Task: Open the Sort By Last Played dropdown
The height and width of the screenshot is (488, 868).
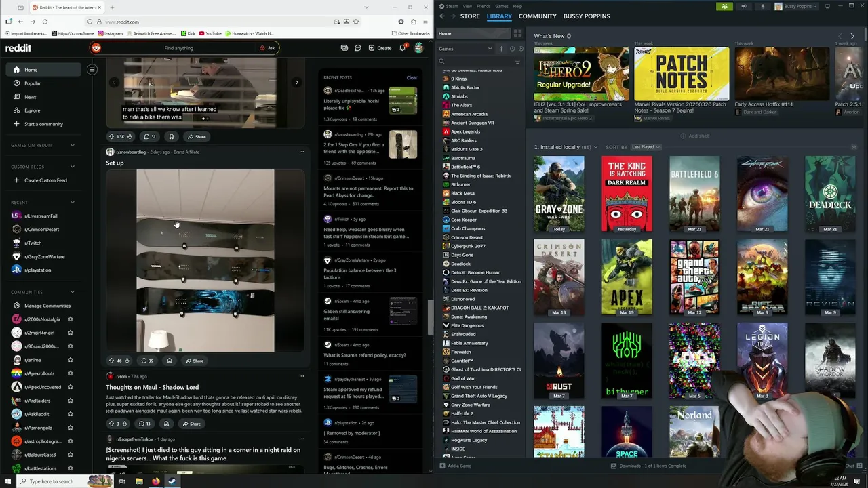Action: [646, 147]
